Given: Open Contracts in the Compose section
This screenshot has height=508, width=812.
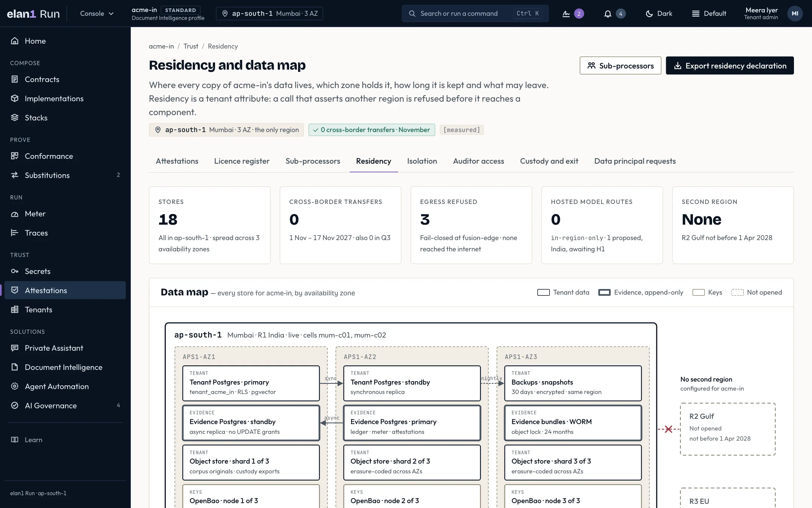Looking at the screenshot, I should pyautogui.click(x=65, y=79).
